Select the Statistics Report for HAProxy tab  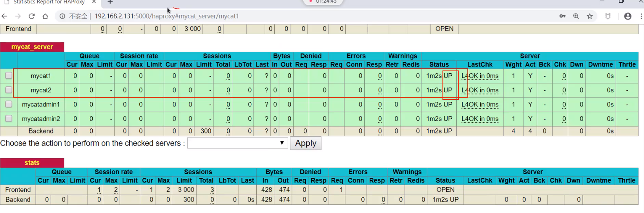(x=49, y=2)
